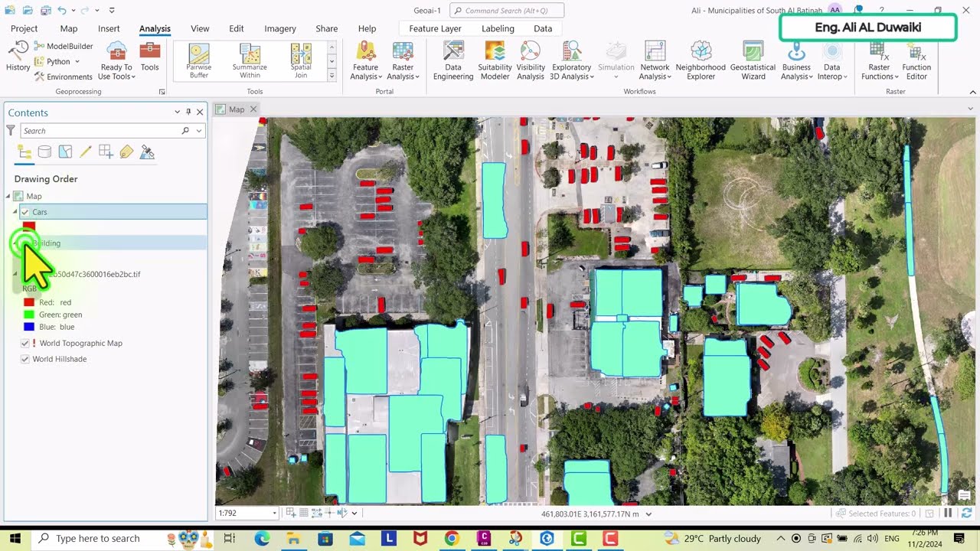
Task: Open the Project tab
Action: click(24, 28)
